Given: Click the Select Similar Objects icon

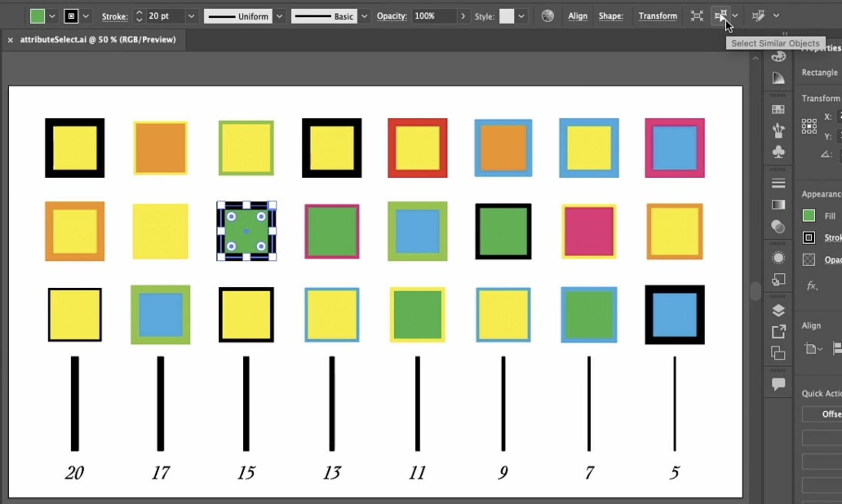Looking at the screenshot, I should pos(720,16).
